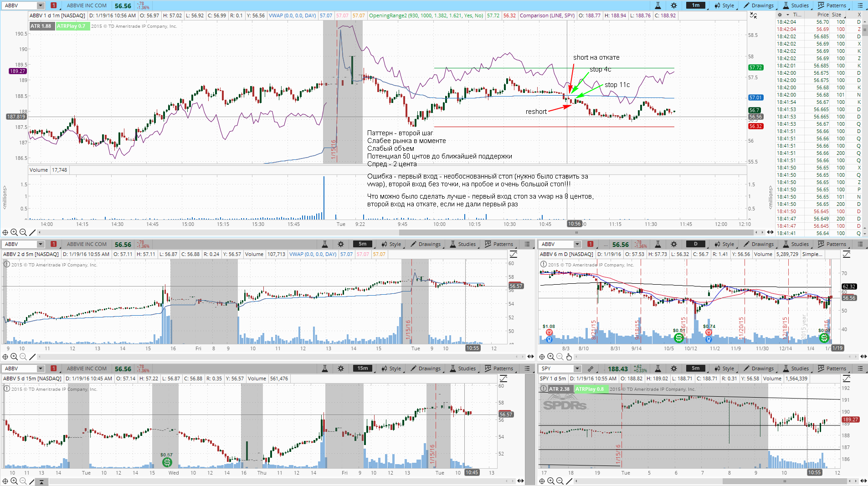Viewport: 868px width, 486px height.
Task: Click info exclamation icon on ABBV 5m chart
Action: [x=7, y=264]
